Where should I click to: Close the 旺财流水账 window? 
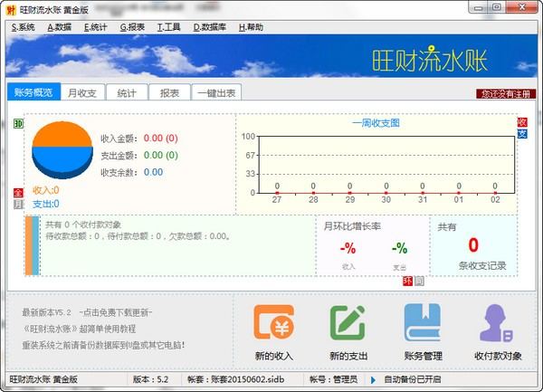point(522,7)
